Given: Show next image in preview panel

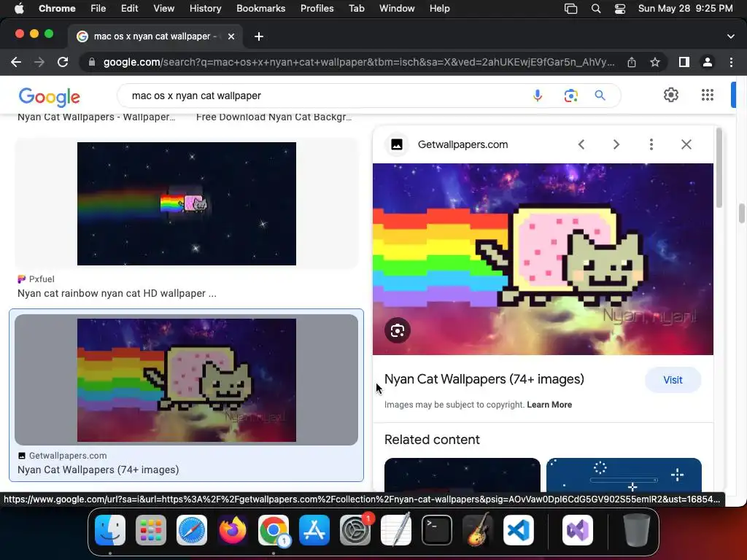Looking at the screenshot, I should (616, 144).
